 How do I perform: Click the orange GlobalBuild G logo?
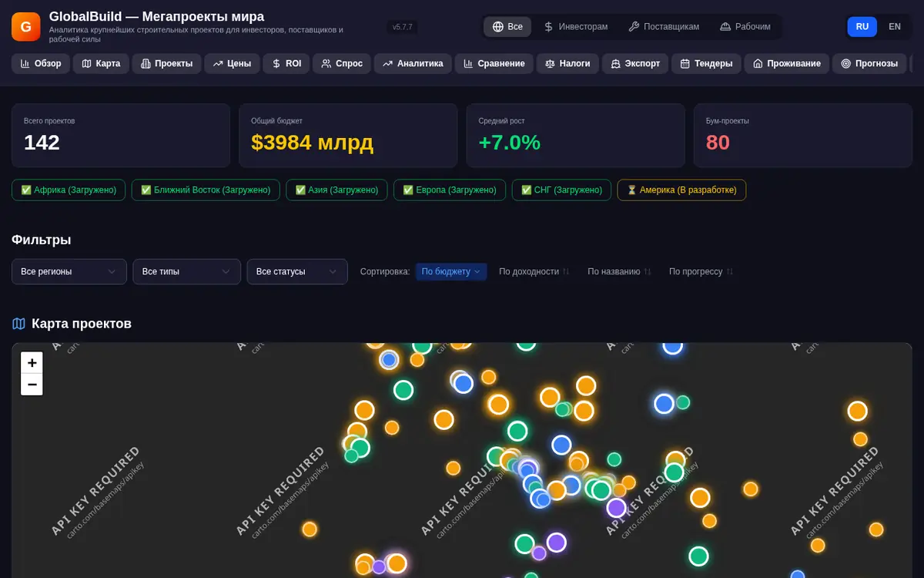tap(25, 26)
